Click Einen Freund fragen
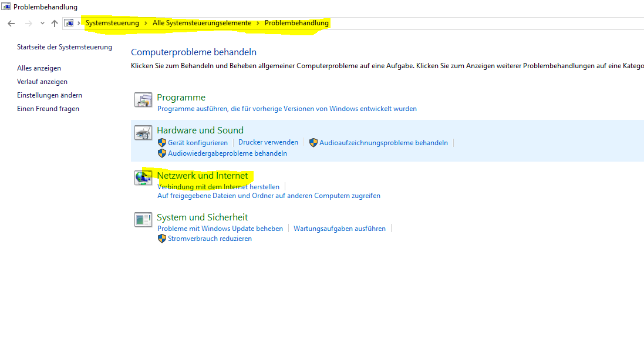The image size is (644, 345). coord(48,109)
